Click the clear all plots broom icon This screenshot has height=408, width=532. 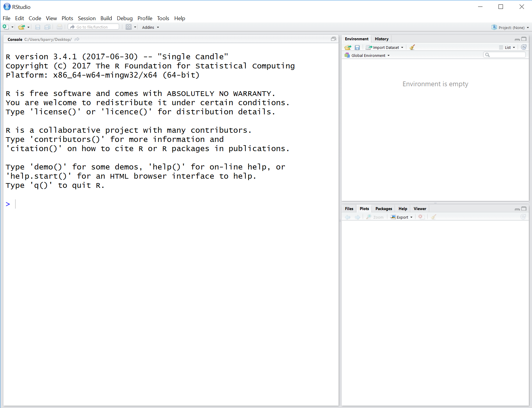[x=434, y=217]
